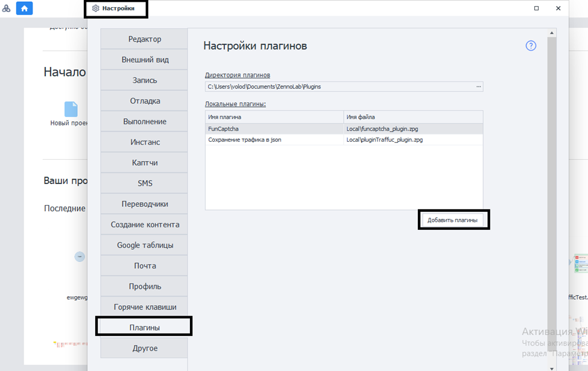Switch to Внешний вид tab

click(x=144, y=60)
